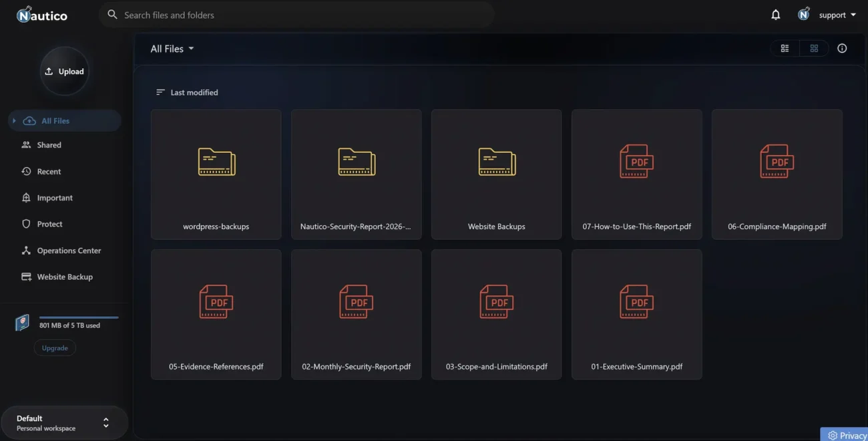Screen dimensions: 868x441
Task: Click the Operations Center wrench icon
Action: (25, 250)
